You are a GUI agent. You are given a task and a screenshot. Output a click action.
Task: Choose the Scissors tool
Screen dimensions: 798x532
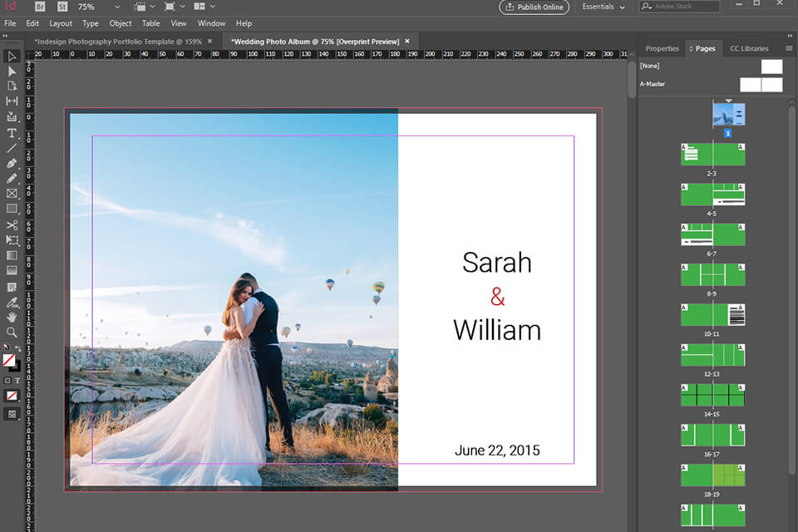(12, 226)
